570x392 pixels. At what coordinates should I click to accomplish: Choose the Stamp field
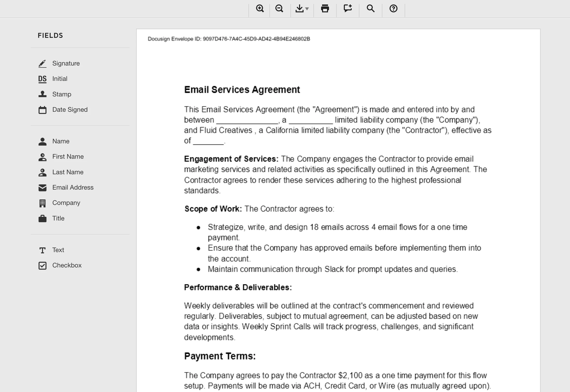tap(62, 94)
